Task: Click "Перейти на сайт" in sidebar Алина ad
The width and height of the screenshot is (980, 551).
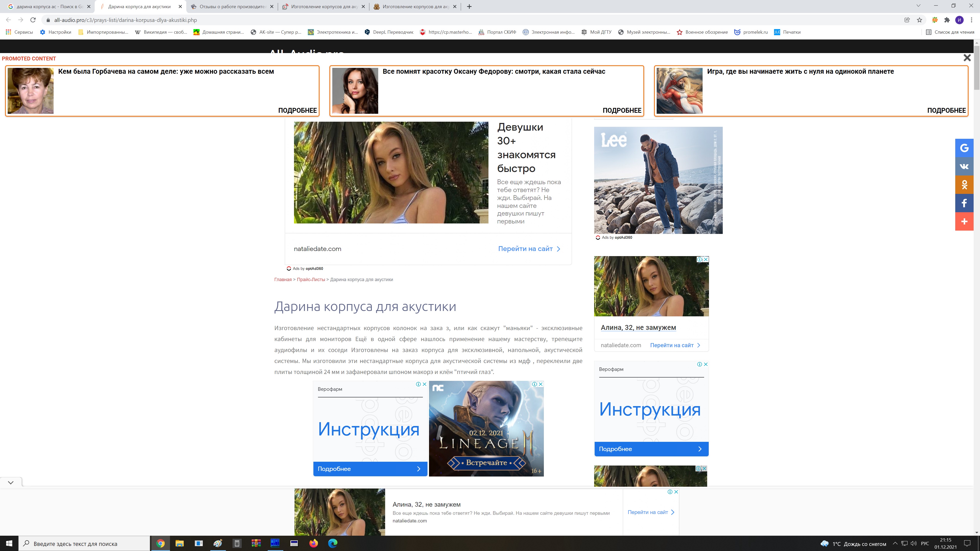Action: [x=675, y=345]
